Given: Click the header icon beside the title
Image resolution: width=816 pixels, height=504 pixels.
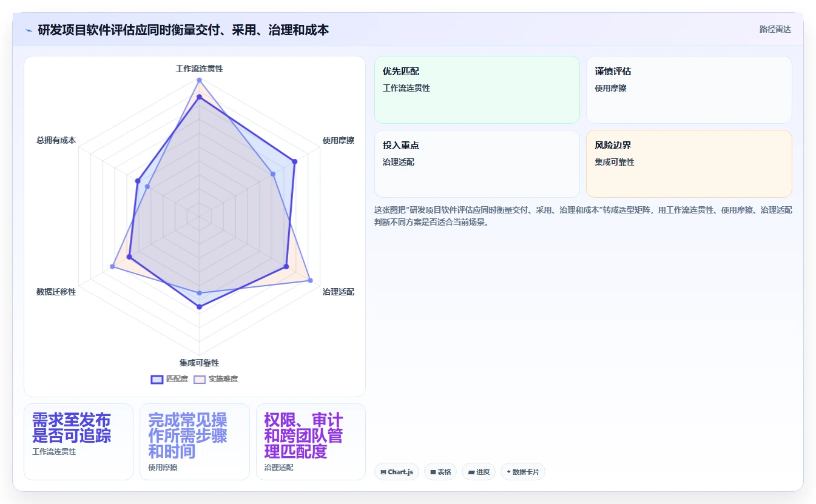Looking at the screenshot, I should tap(29, 30).
